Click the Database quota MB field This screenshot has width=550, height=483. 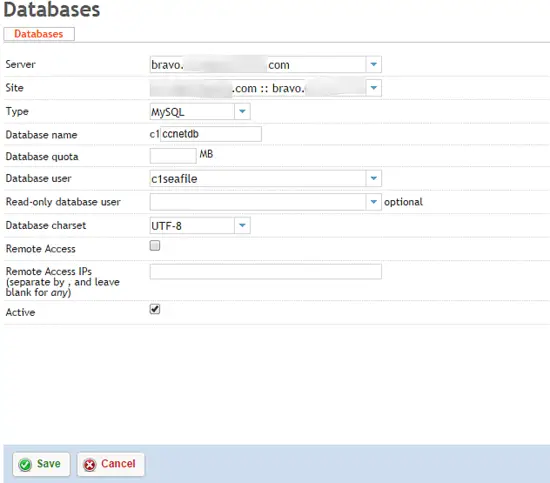coord(173,156)
